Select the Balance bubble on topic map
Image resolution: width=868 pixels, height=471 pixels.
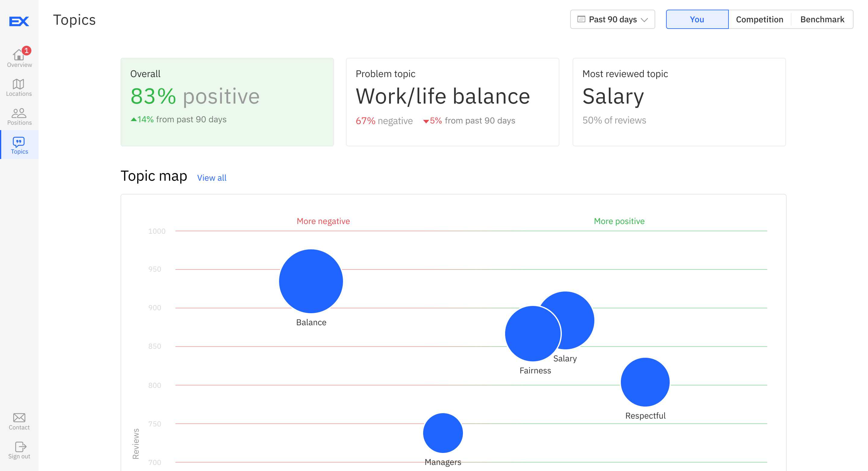[x=311, y=282]
